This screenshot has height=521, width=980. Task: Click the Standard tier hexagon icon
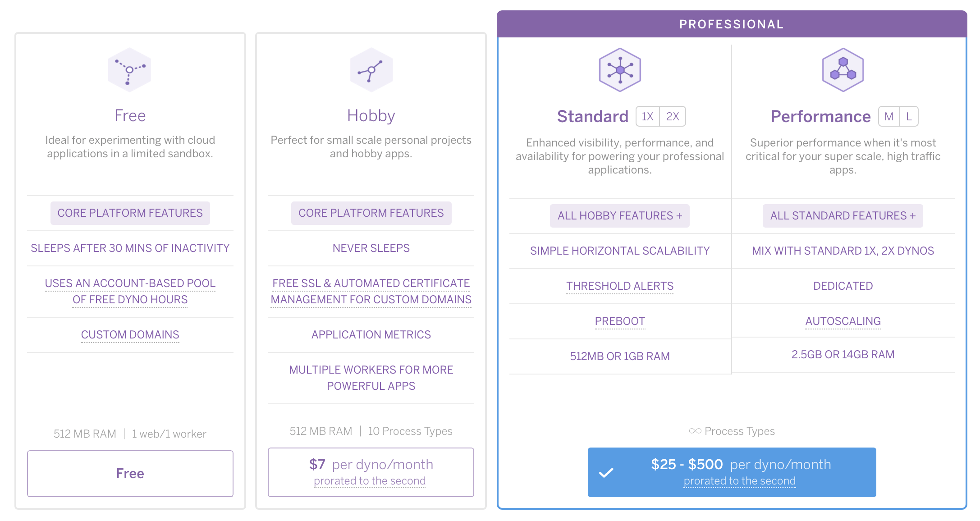coord(620,70)
